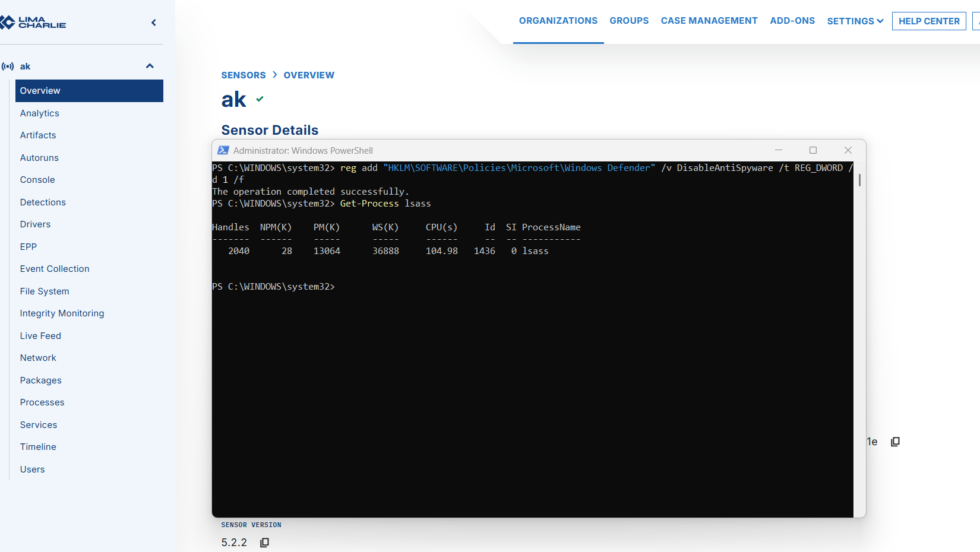Open the Live Feed page
Screen dimensions: 980x552
click(40, 336)
